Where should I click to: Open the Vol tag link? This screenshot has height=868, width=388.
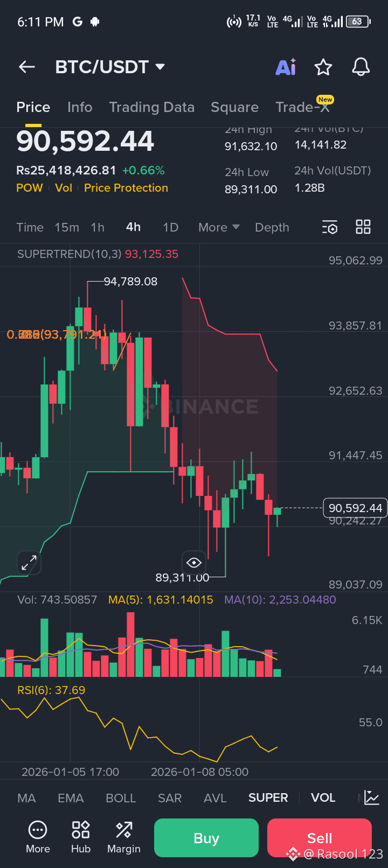(x=64, y=188)
